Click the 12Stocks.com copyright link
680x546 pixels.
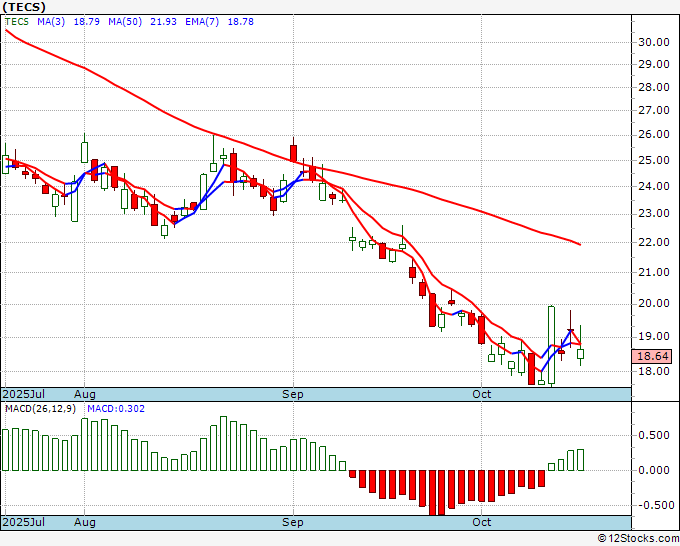(638, 538)
